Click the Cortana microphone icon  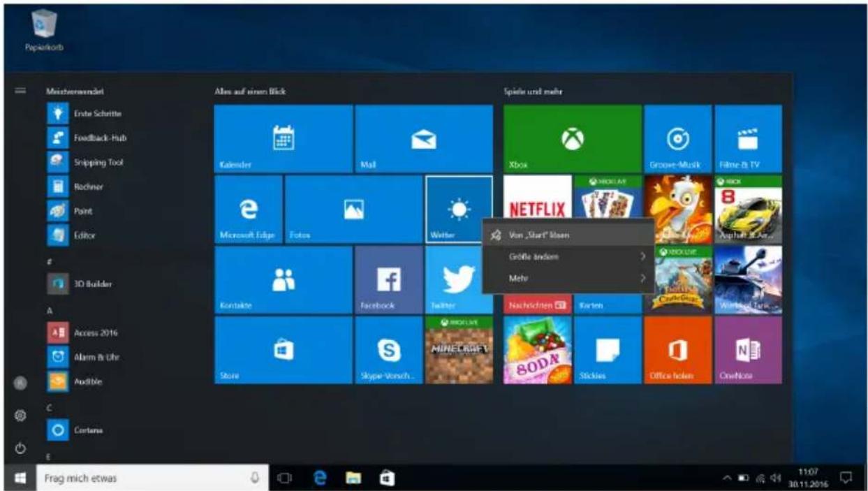click(x=255, y=478)
